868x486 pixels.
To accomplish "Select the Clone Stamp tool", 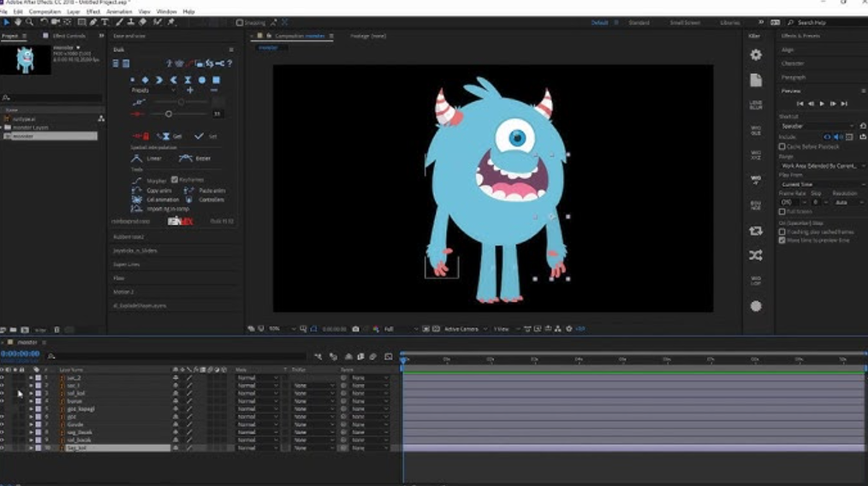I will (131, 22).
